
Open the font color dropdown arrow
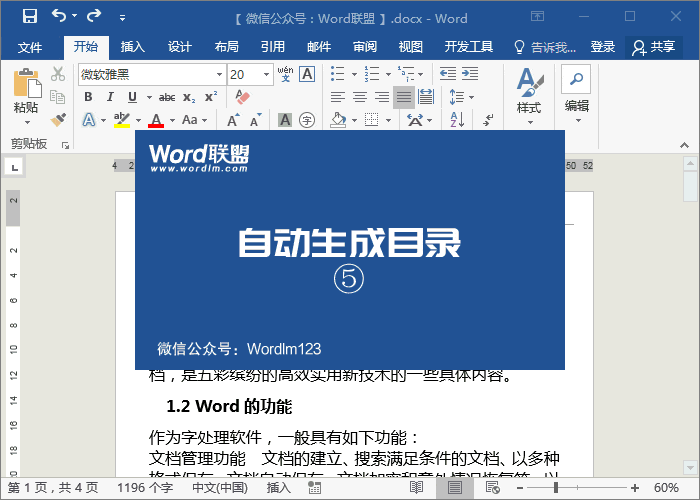click(172, 120)
